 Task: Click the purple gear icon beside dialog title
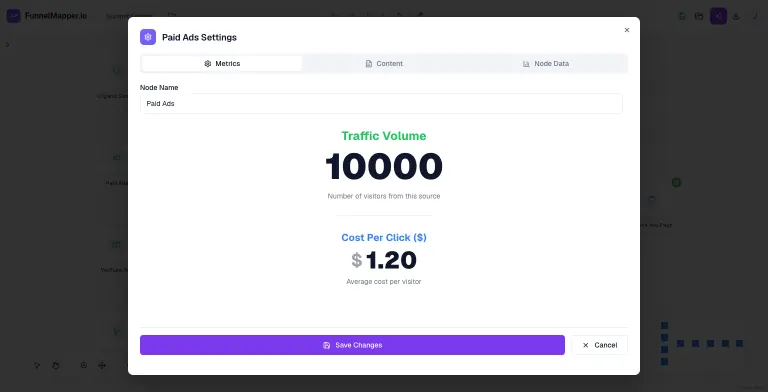point(148,37)
